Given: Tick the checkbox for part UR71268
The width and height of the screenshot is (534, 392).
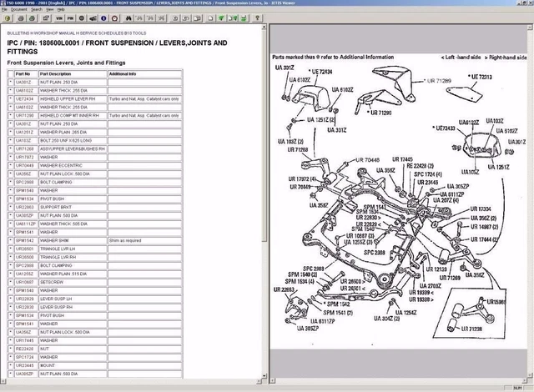Looking at the screenshot, I should [11, 148].
